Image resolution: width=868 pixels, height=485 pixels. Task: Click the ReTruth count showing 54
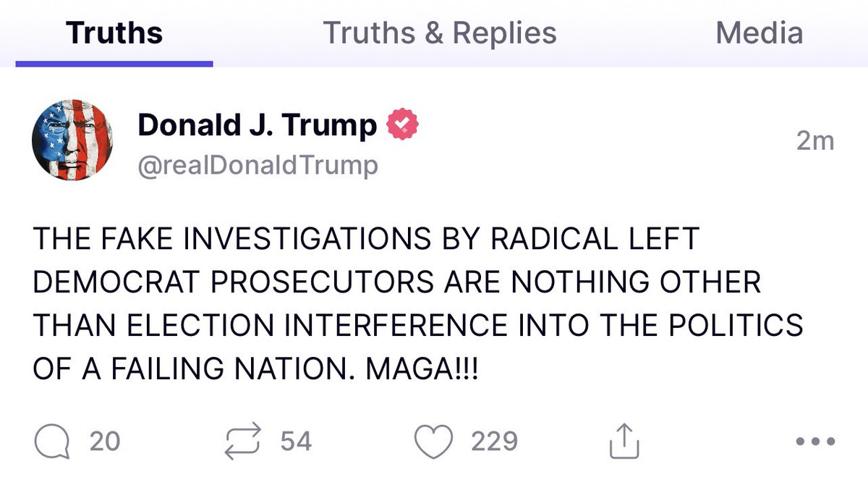295,441
